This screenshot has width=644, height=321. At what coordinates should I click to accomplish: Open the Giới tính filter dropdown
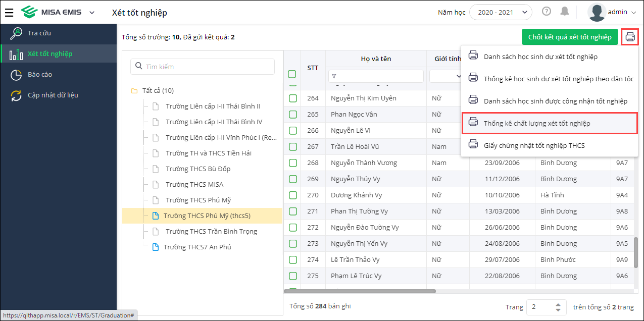tap(445, 76)
